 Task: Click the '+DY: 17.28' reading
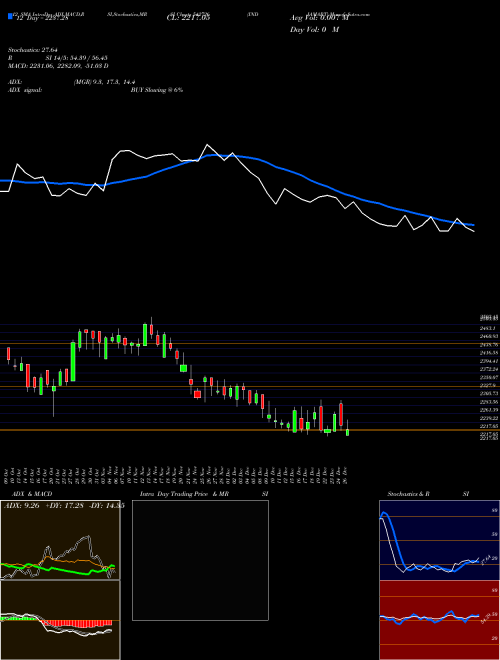[63, 506]
